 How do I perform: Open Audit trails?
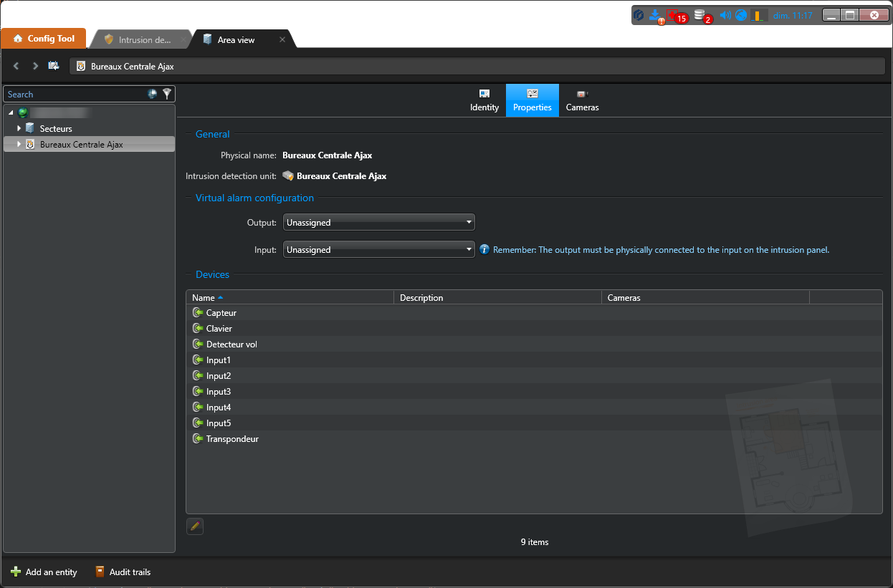click(123, 572)
